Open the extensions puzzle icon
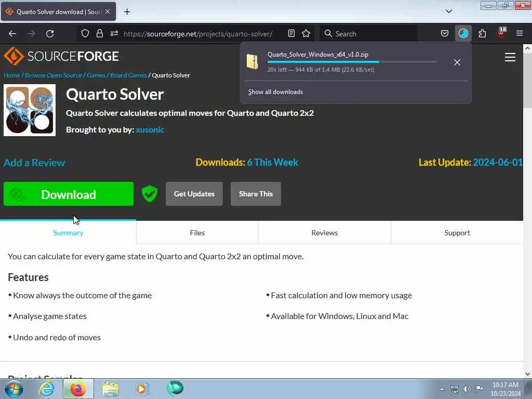 point(482,33)
